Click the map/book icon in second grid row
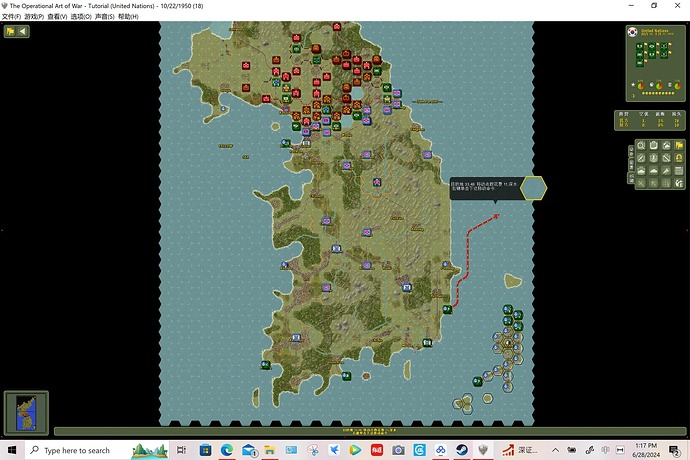 coord(654,158)
